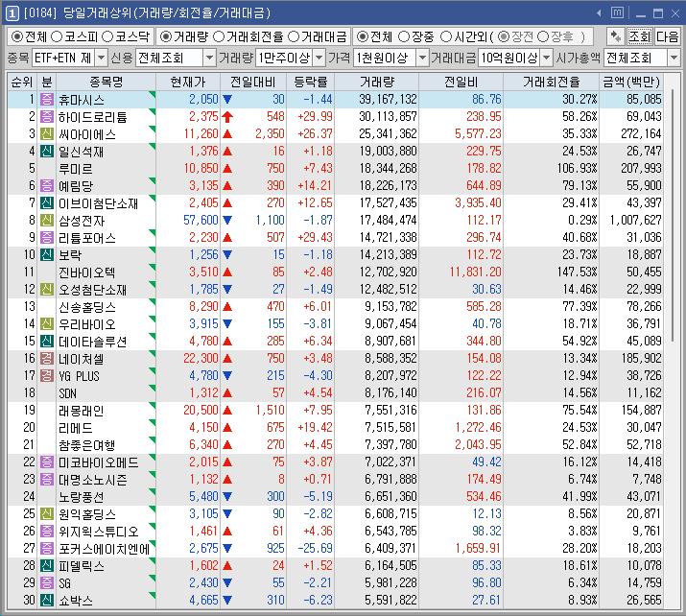Click the 신 badge in the 오성첨단소재 row

point(47,289)
